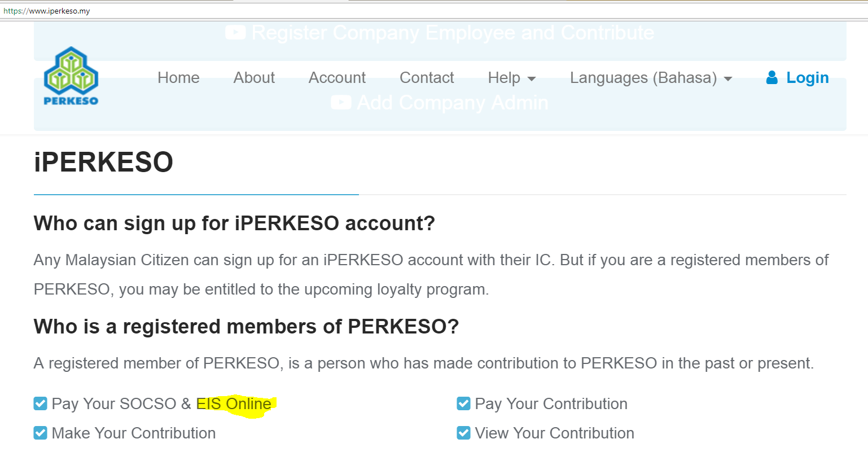
Task: Open Register Company Employee and Contribute video link
Action: (x=440, y=33)
